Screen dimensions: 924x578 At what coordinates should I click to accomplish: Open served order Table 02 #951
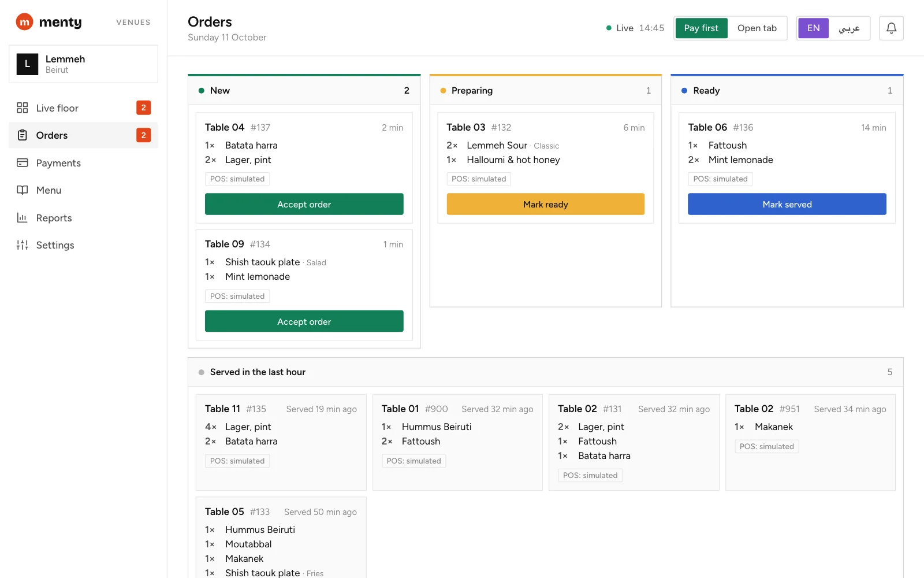[x=810, y=442]
